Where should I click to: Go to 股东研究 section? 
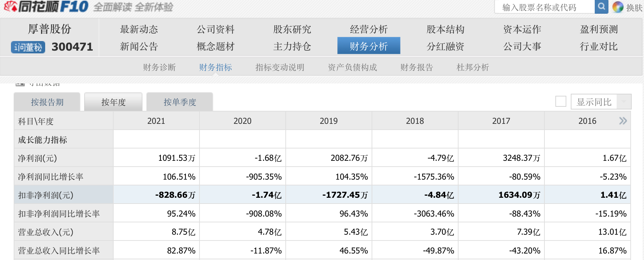point(292,29)
